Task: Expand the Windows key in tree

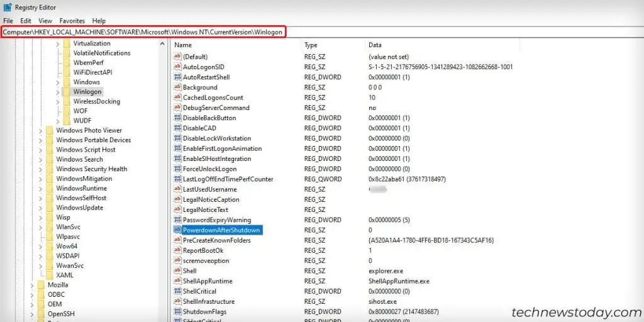Action: 58,82
